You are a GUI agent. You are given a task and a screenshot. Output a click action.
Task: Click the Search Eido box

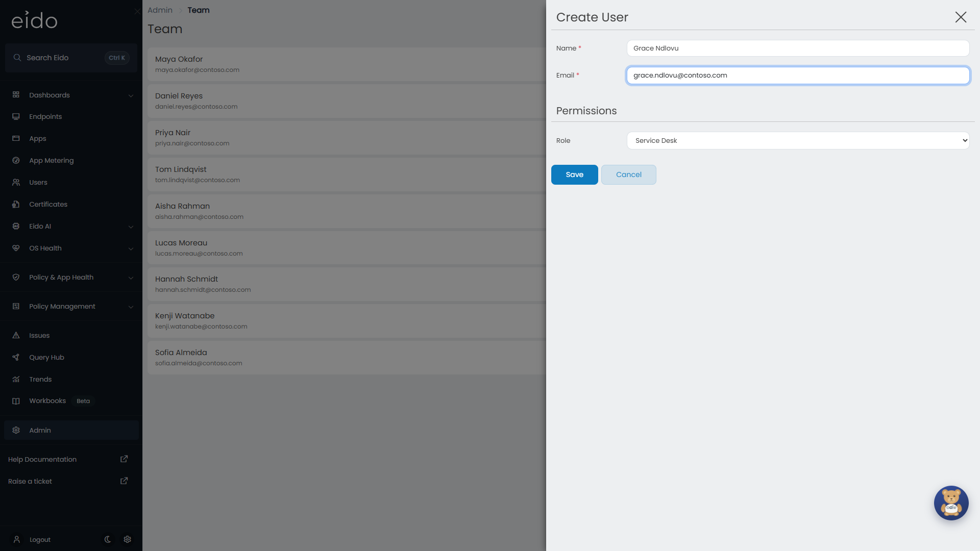[x=71, y=58]
